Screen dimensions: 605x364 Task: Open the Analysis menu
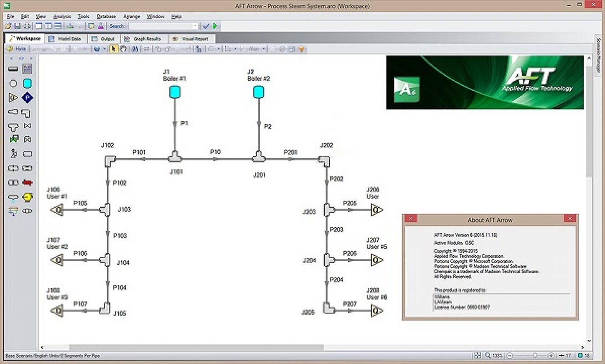click(x=62, y=17)
